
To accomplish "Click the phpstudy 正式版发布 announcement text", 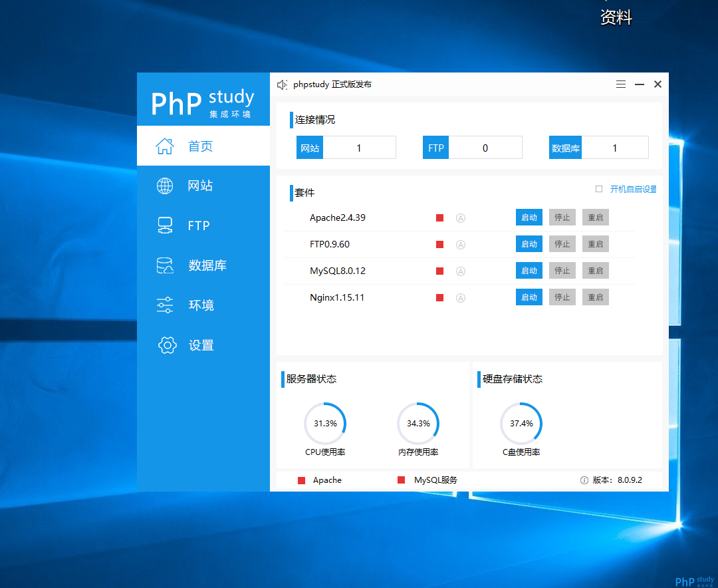I will (x=332, y=84).
